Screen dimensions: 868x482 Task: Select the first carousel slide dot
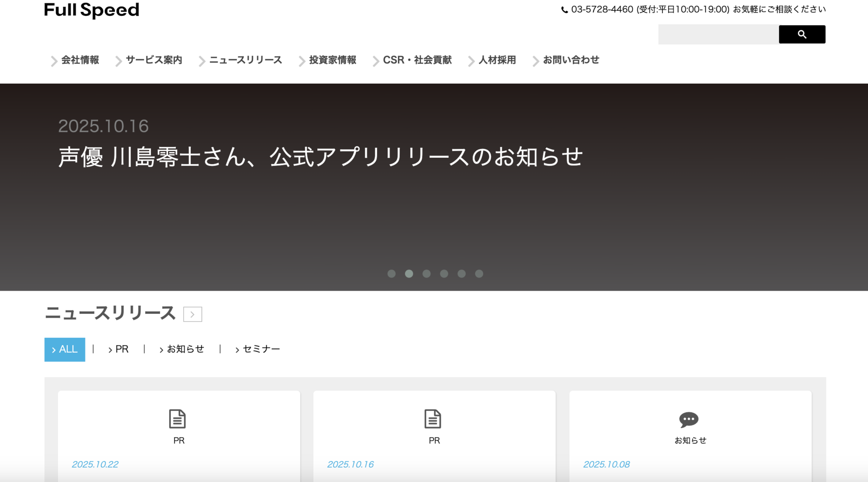pyautogui.click(x=392, y=274)
